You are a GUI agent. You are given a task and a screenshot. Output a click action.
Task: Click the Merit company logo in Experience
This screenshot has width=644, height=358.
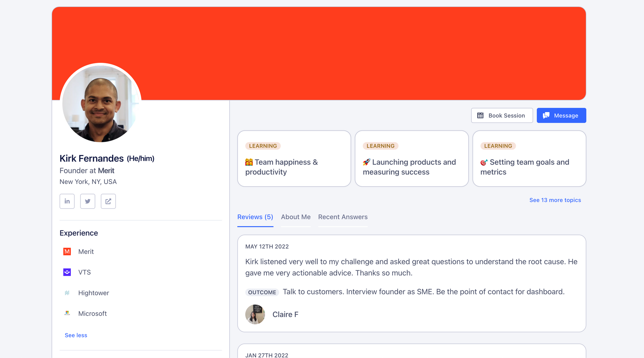[x=67, y=252]
